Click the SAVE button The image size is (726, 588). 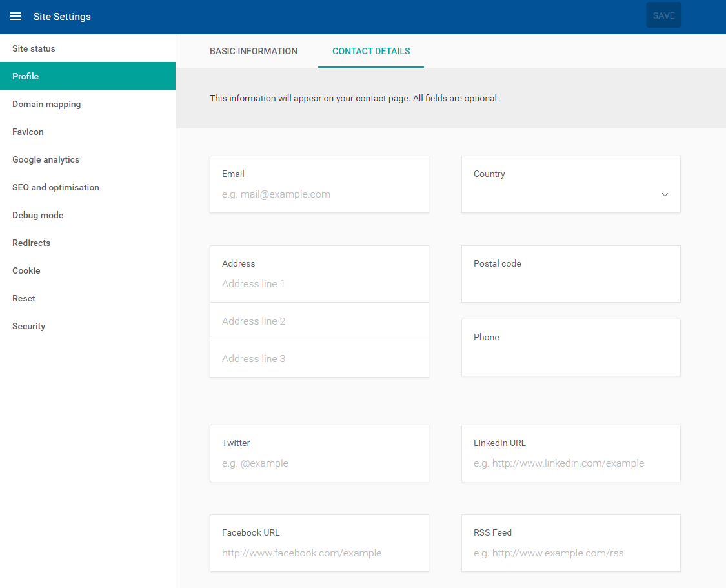(663, 15)
